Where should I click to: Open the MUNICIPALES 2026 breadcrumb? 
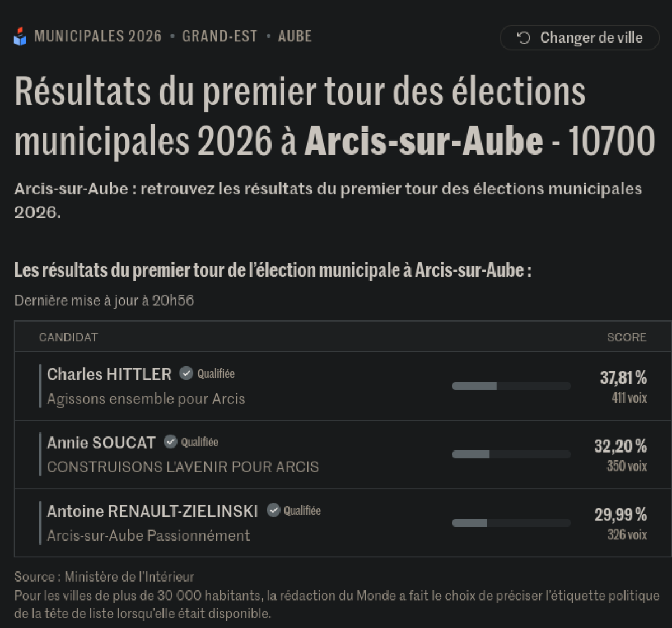97,36
